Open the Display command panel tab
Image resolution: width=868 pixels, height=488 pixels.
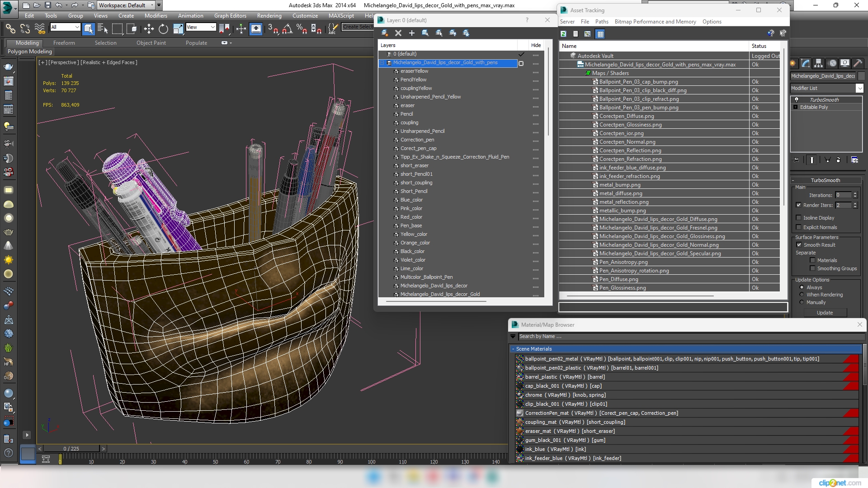click(x=844, y=63)
